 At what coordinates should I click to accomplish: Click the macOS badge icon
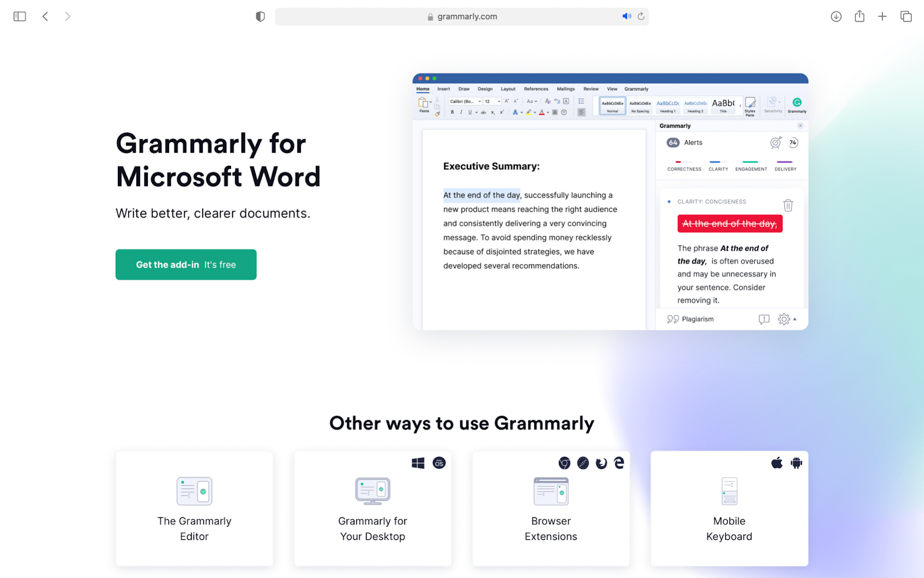[x=439, y=463]
